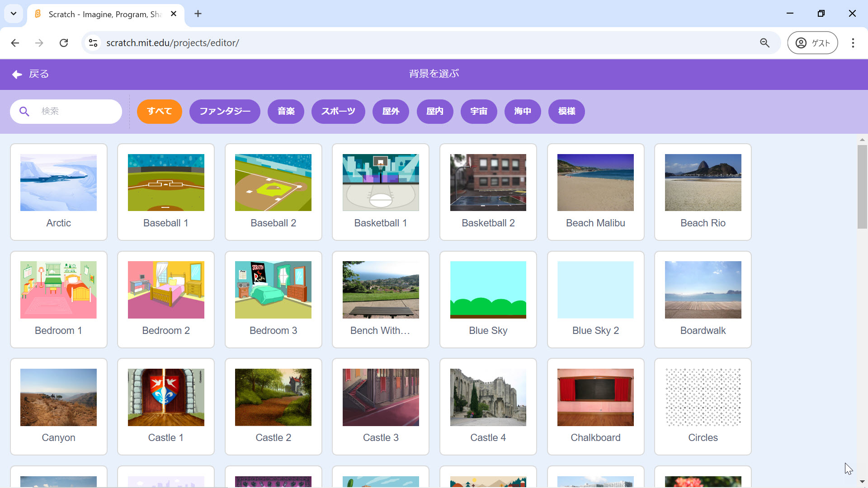Choose the Basketball 2 backdrop
This screenshot has width=868, height=488.
pos(488,192)
